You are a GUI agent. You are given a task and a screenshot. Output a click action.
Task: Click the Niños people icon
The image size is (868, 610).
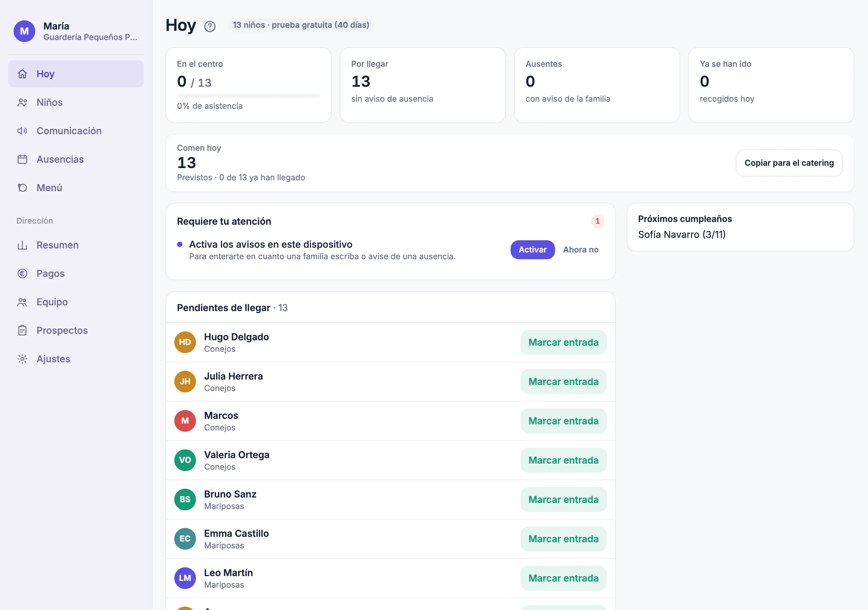[x=22, y=102]
